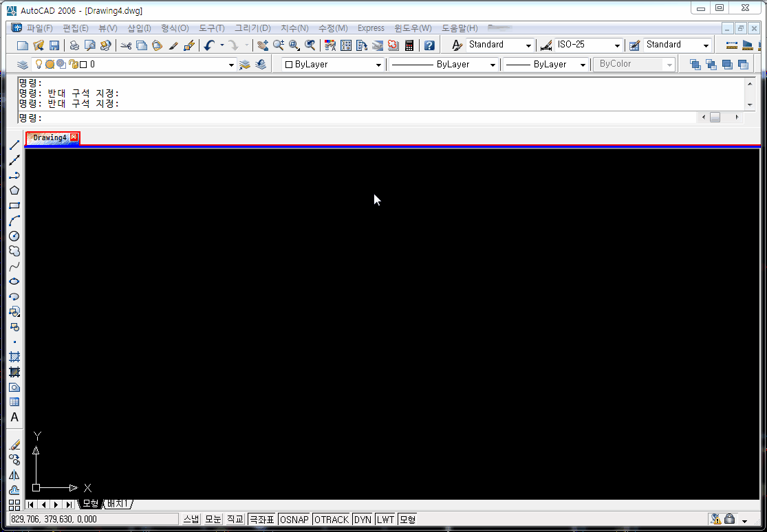Open the Text Style manager icon
This screenshot has width=767, height=532.
[x=457, y=45]
